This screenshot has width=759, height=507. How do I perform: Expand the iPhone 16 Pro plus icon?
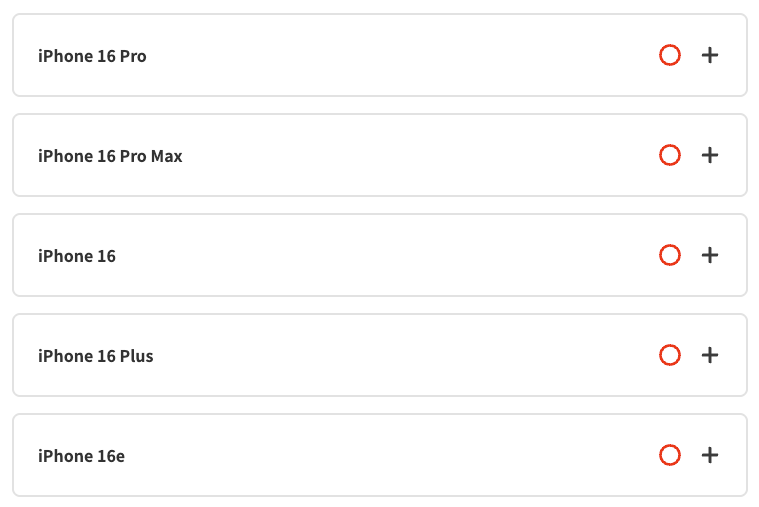[710, 56]
